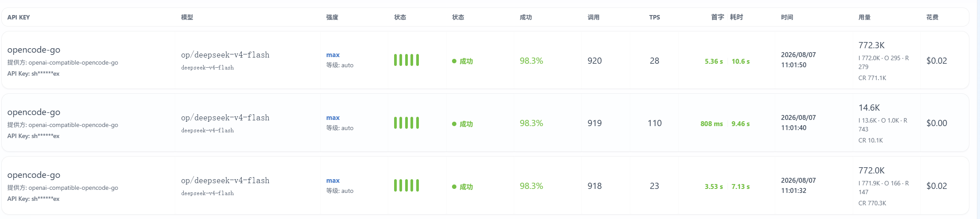Open max strength link in first row

(333, 55)
